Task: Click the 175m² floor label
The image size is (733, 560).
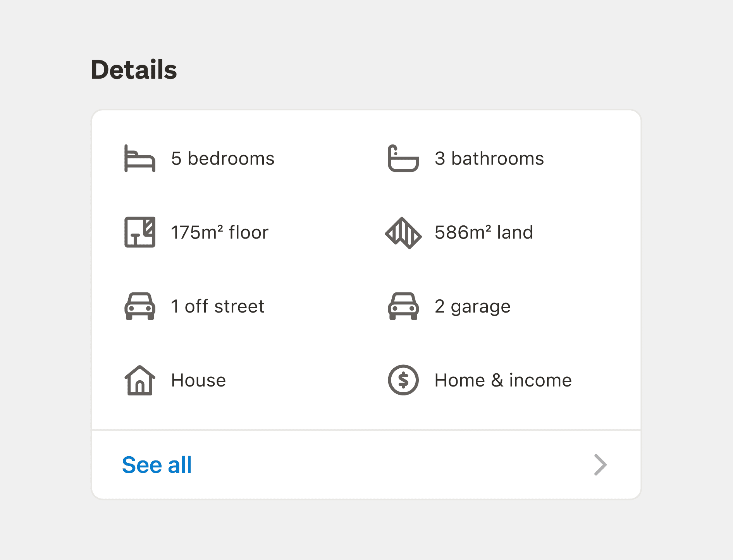Action: pos(220,232)
